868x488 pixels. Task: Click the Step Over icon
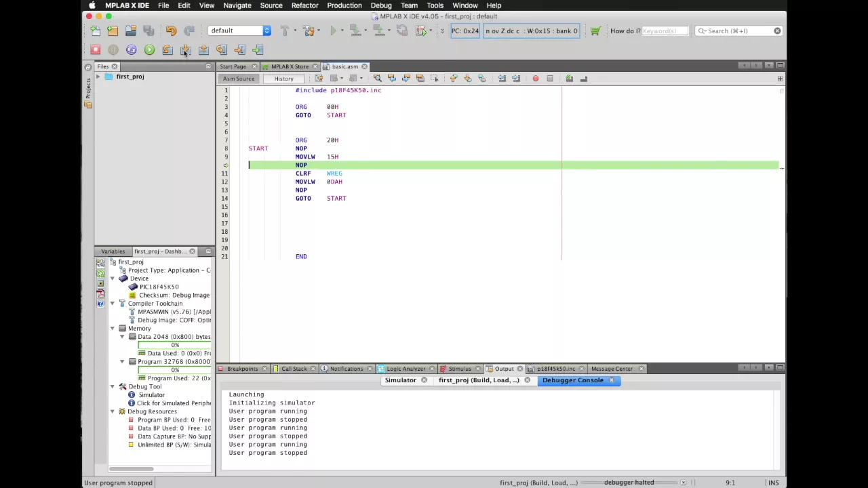tap(167, 49)
